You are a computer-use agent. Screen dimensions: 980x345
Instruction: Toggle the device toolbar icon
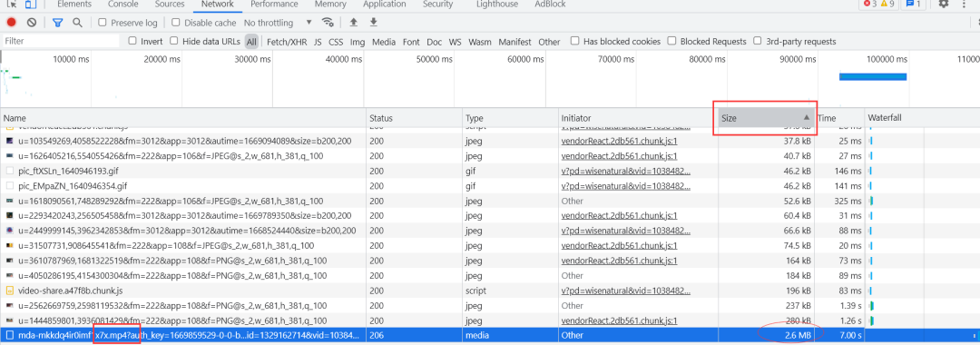(x=31, y=5)
